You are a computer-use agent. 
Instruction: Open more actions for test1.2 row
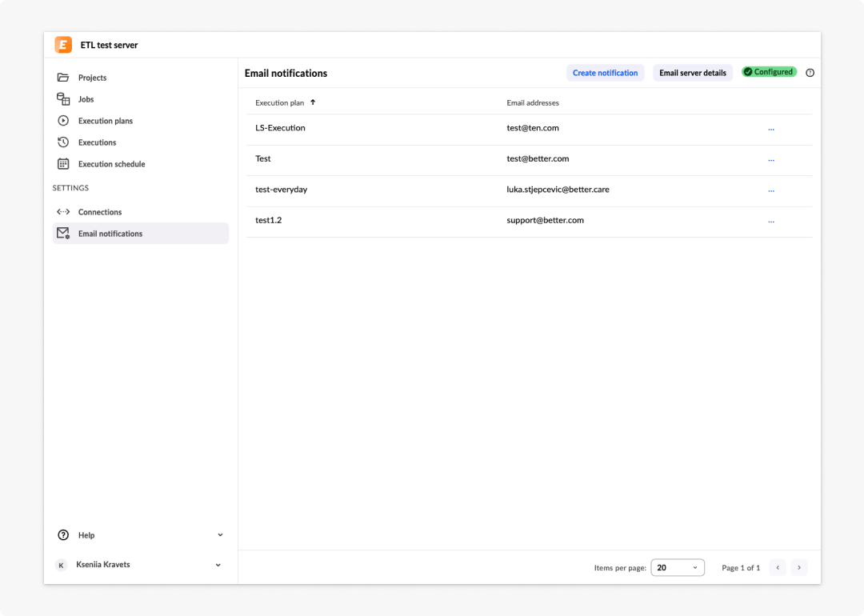coord(771,222)
